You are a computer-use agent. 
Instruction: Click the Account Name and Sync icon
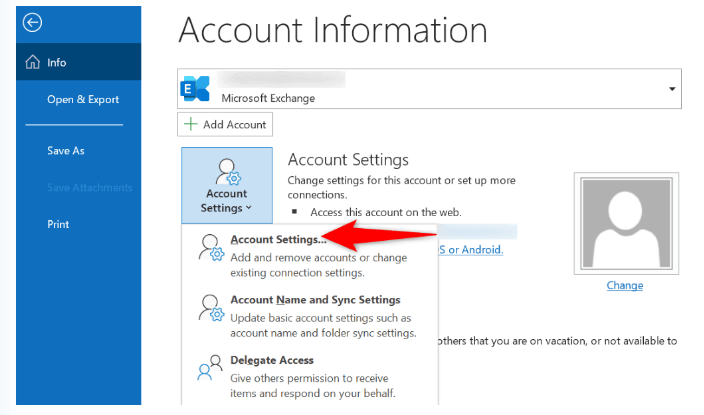click(x=211, y=308)
